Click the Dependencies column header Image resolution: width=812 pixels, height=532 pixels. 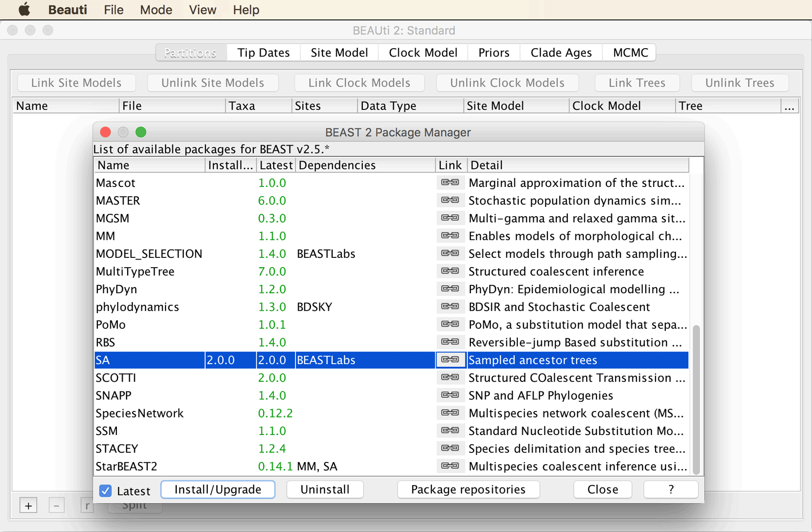365,165
